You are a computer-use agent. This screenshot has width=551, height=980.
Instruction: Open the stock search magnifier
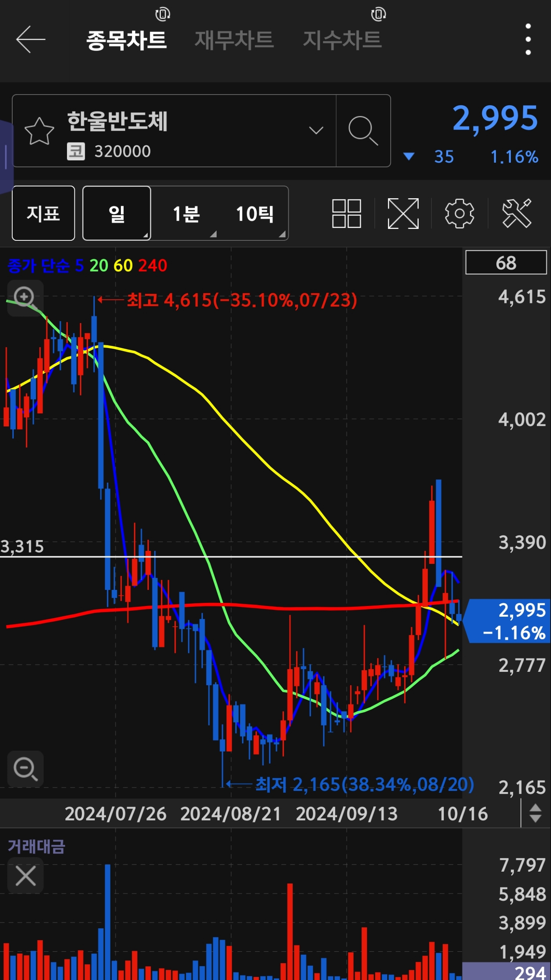click(363, 131)
